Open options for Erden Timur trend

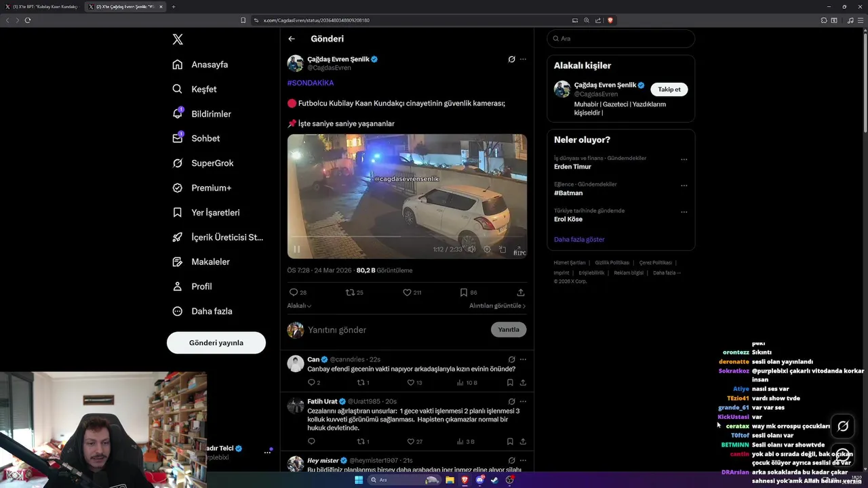point(684,159)
